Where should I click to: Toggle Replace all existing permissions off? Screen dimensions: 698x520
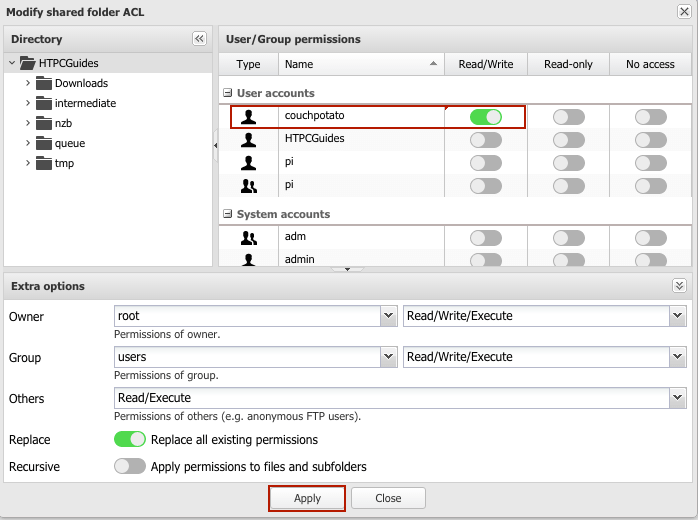[x=130, y=439]
